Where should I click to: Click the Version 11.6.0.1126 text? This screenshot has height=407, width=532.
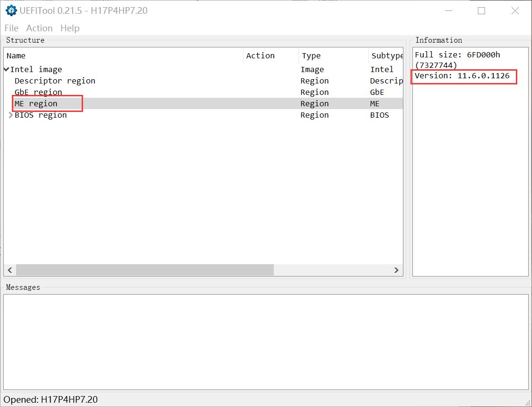462,75
